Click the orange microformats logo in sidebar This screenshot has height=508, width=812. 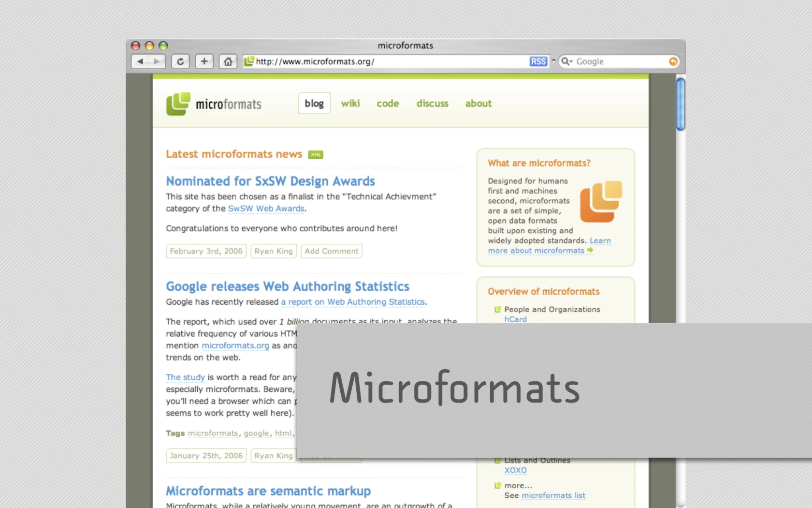[601, 202]
